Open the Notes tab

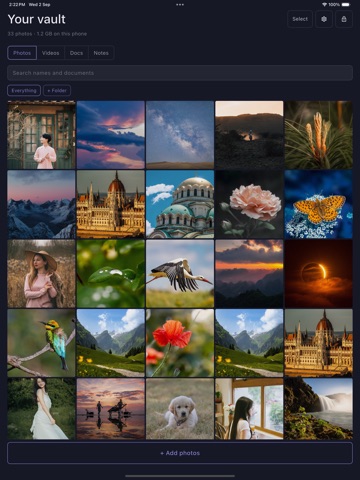click(x=101, y=53)
